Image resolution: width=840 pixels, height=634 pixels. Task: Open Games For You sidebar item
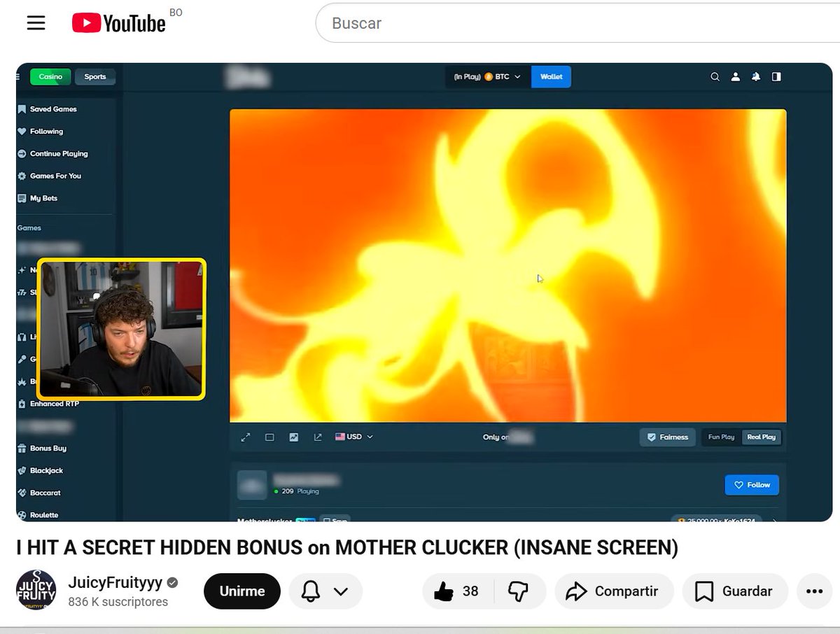[x=50, y=176]
